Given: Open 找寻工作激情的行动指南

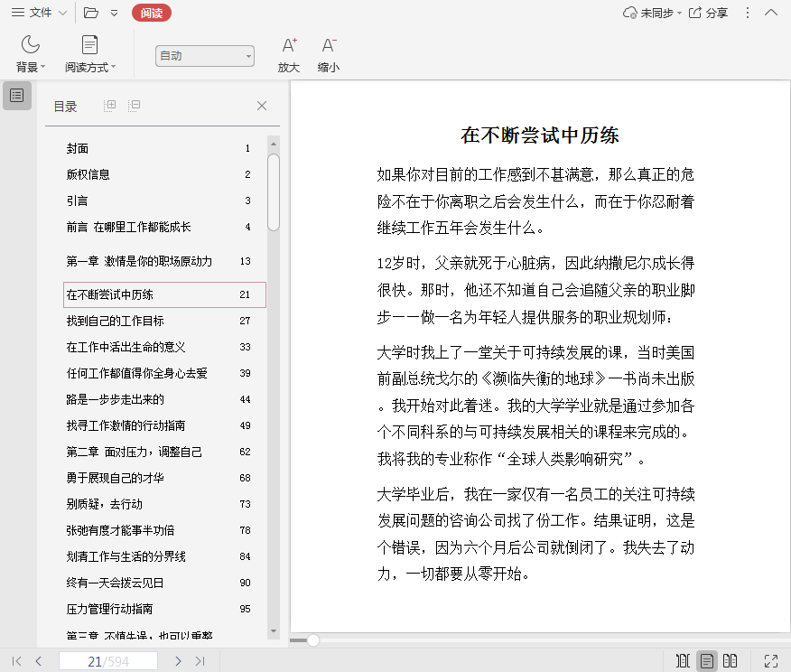Looking at the screenshot, I should click(164, 425).
